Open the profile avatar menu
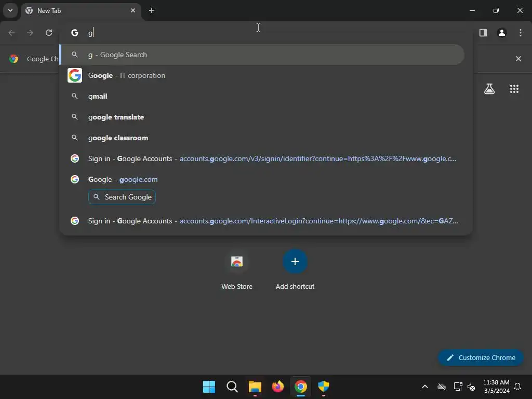The height and width of the screenshot is (399, 532). coord(501,33)
